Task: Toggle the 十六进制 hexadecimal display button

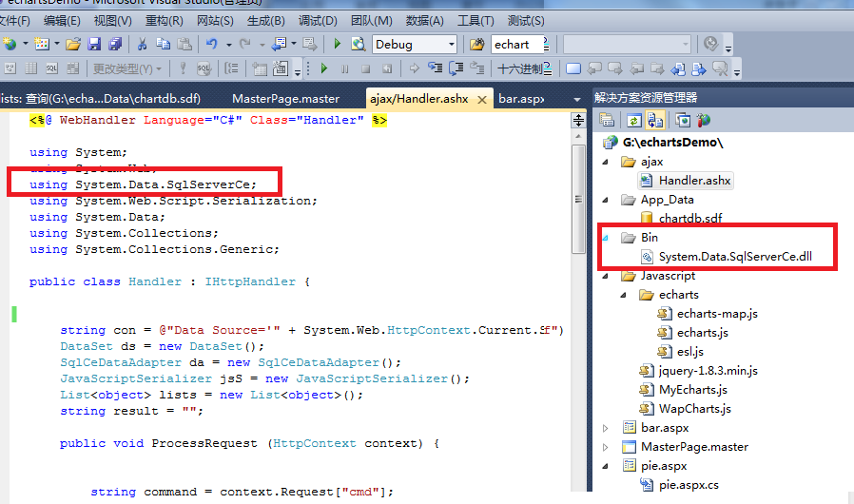Action: (x=520, y=68)
